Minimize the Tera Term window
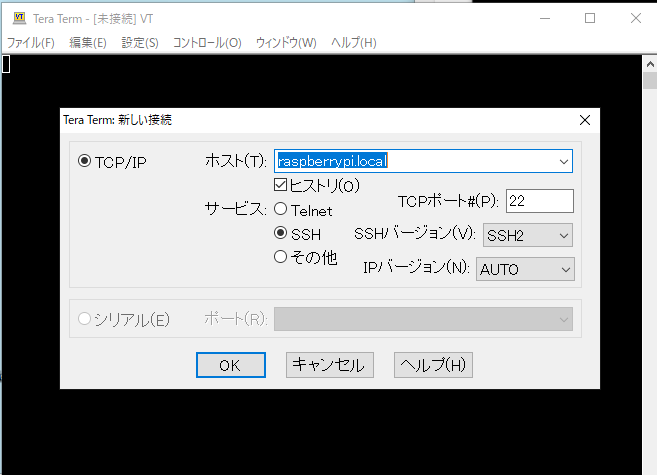The height and width of the screenshot is (475, 657). pos(545,18)
